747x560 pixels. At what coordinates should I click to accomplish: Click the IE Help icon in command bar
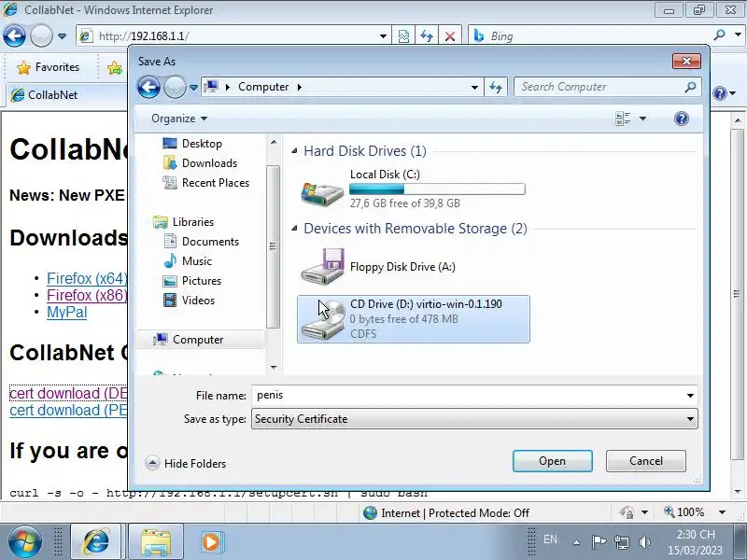pos(720,93)
